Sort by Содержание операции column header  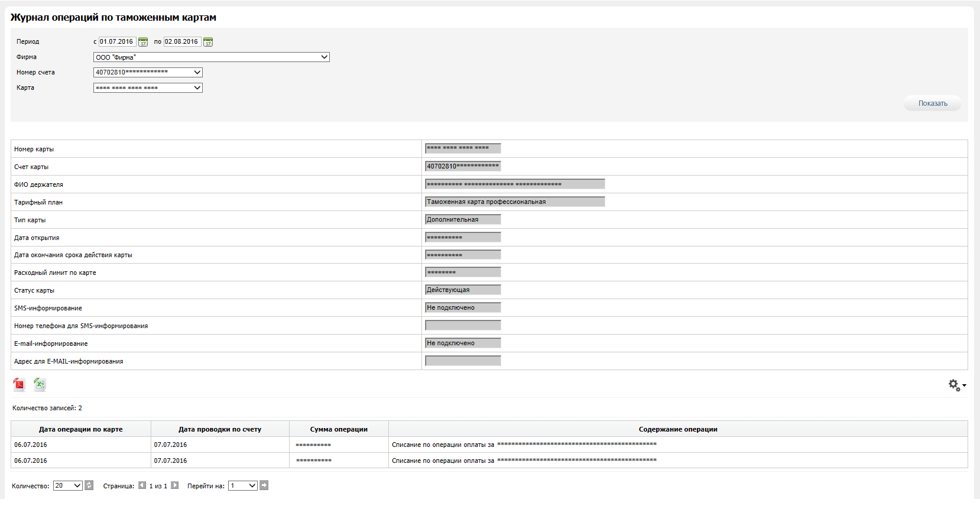tap(678, 429)
